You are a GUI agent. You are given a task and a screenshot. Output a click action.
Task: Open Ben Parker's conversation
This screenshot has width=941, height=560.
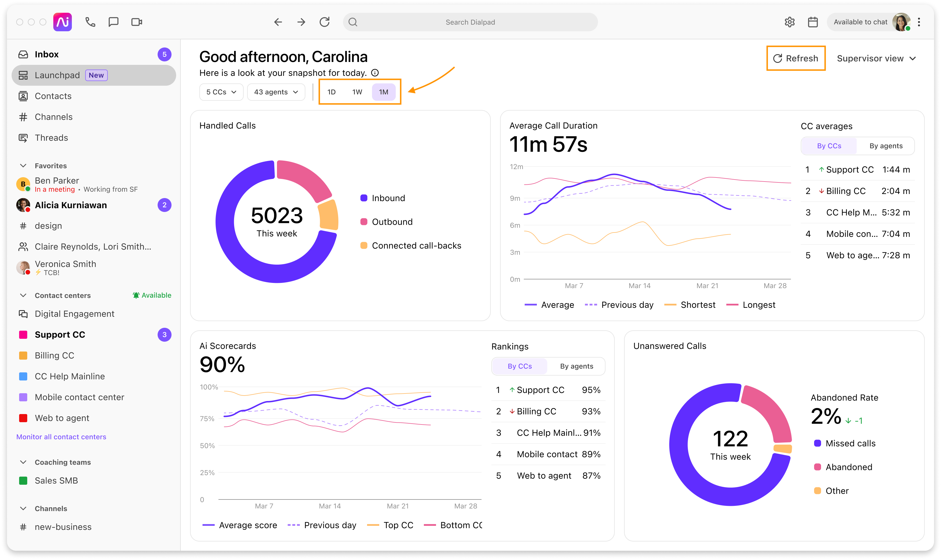pos(94,184)
